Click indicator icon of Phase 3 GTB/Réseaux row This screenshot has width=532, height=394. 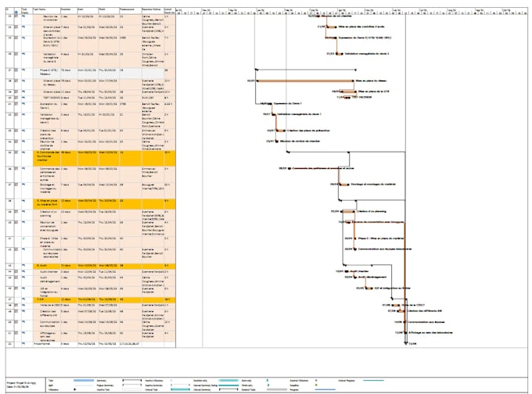pyautogui.click(x=16, y=70)
